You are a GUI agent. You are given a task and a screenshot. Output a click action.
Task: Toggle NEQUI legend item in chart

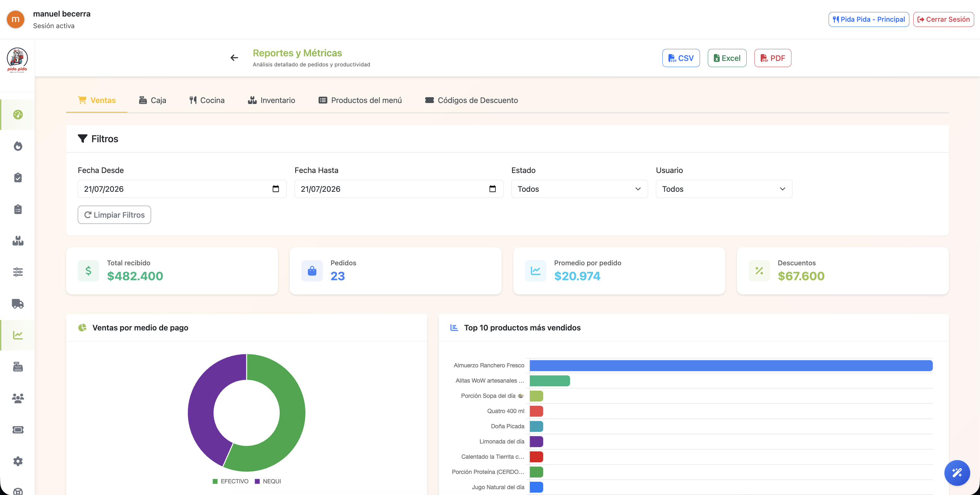[x=268, y=481]
